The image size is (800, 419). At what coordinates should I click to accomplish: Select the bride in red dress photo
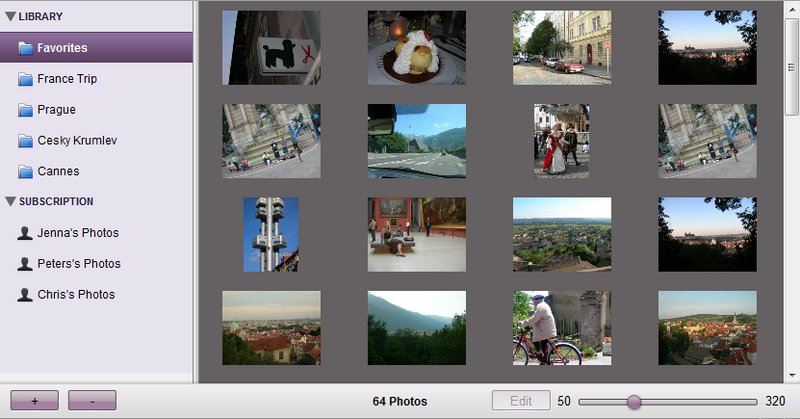tap(561, 141)
